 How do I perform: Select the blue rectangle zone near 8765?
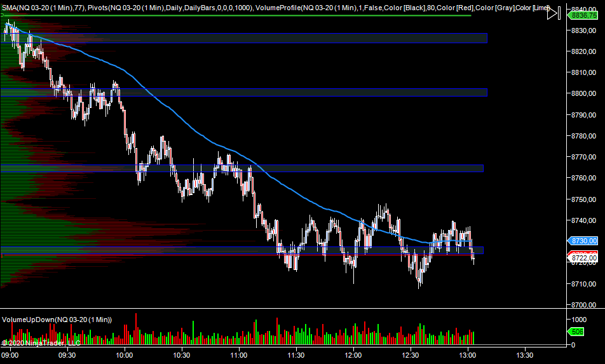click(x=254, y=168)
